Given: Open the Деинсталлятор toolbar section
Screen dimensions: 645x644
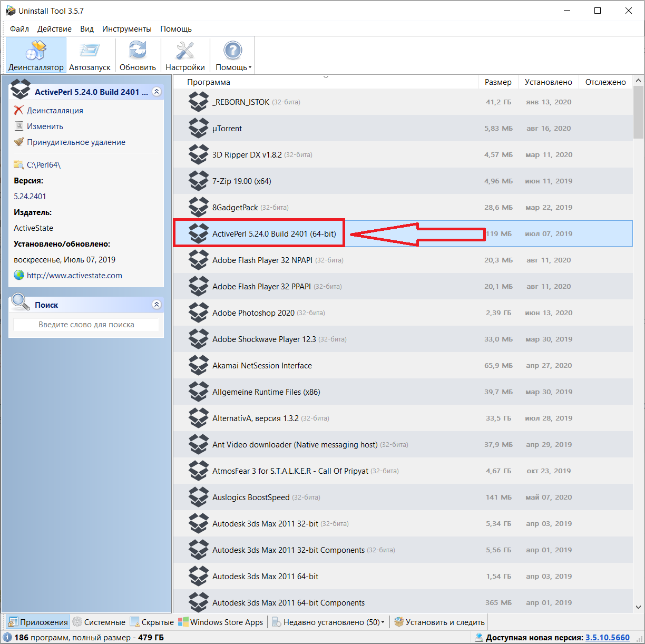Looking at the screenshot, I should tap(36, 55).
